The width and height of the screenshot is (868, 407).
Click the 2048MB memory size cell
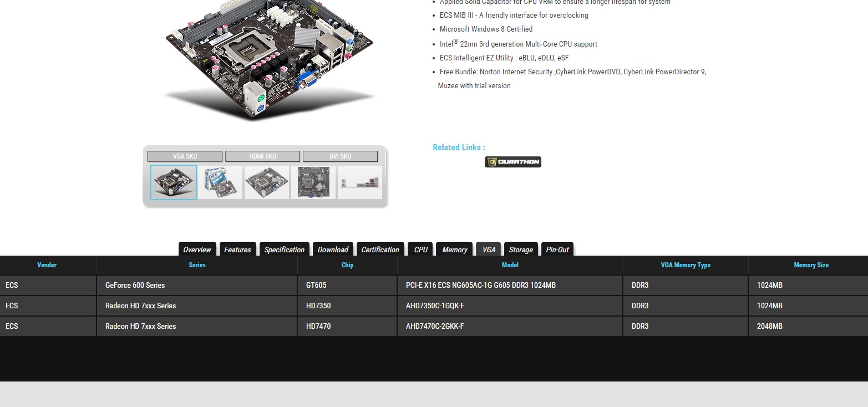click(x=808, y=326)
